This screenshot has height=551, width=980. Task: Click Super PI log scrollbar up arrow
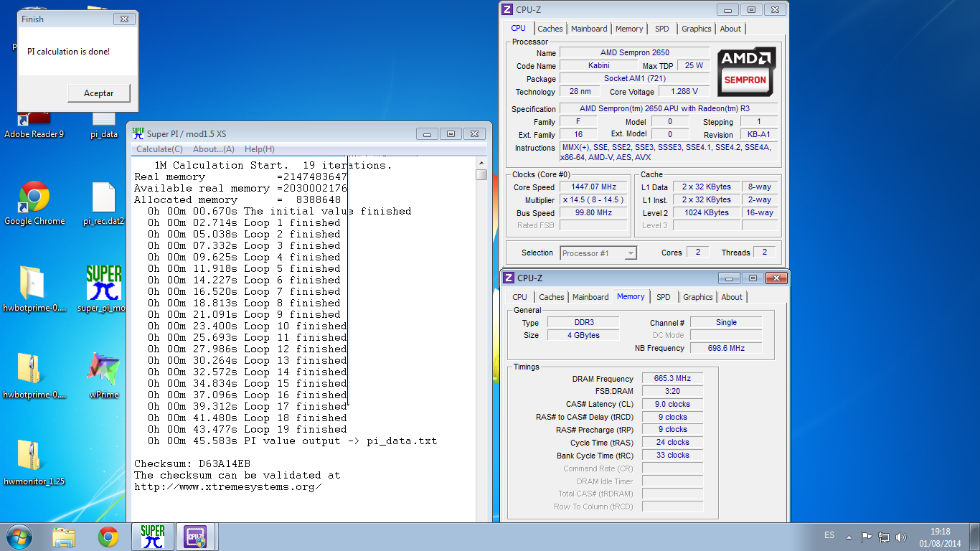click(x=481, y=163)
